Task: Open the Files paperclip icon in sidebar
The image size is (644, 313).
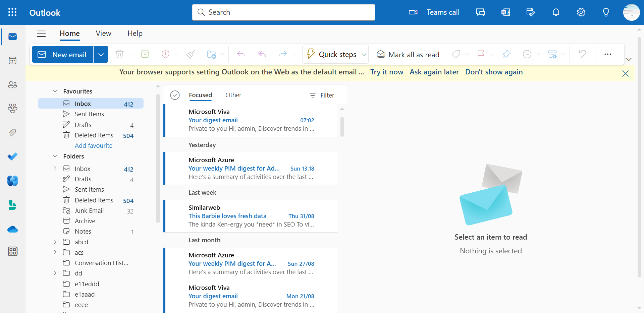Action: tap(13, 133)
